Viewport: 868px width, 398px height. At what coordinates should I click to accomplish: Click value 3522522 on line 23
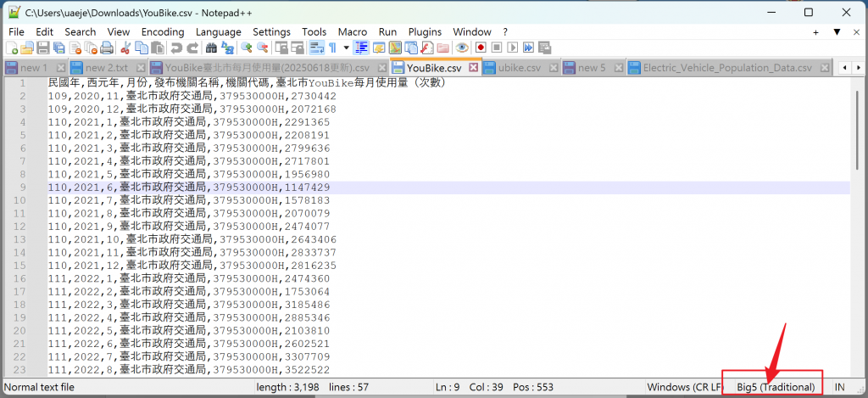pos(308,370)
